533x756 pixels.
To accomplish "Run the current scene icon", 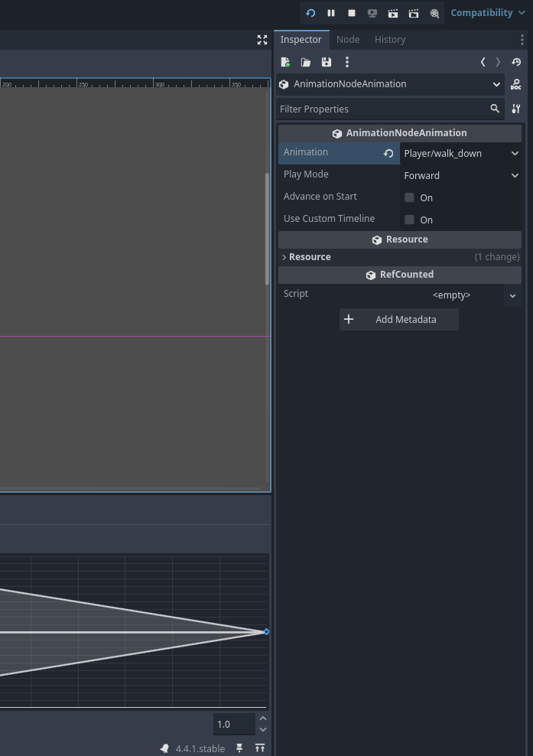I will [x=393, y=13].
